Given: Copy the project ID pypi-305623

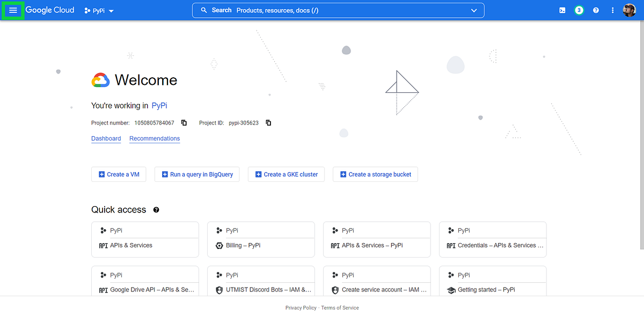Looking at the screenshot, I should tap(268, 122).
